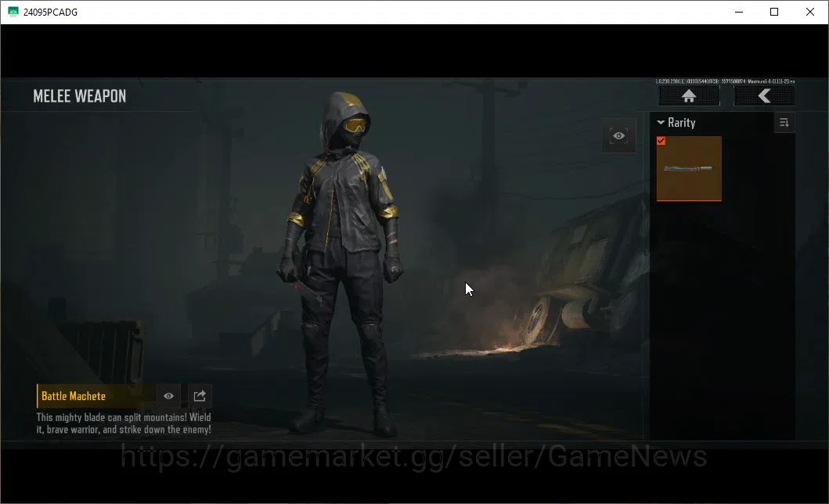829x504 pixels.
Task: Click the gamemarket.gg seller watermark link
Action: [x=413, y=456]
